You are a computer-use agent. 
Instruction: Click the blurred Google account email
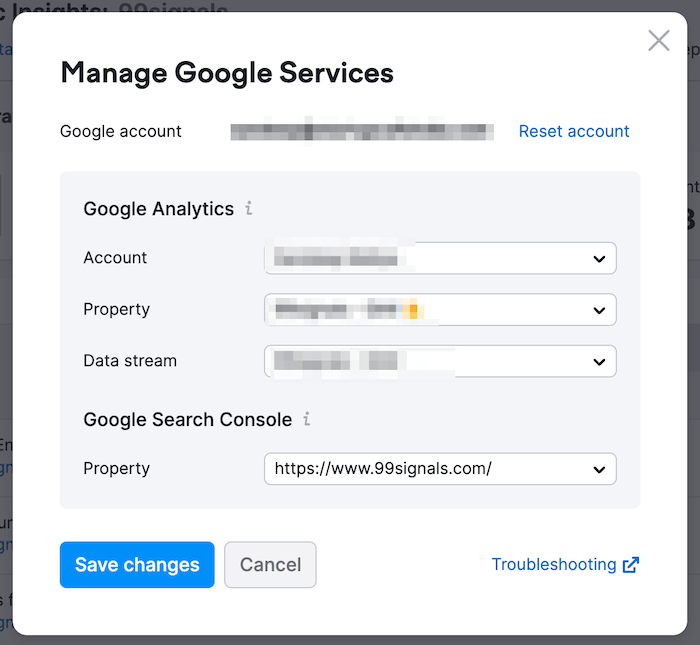362,131
